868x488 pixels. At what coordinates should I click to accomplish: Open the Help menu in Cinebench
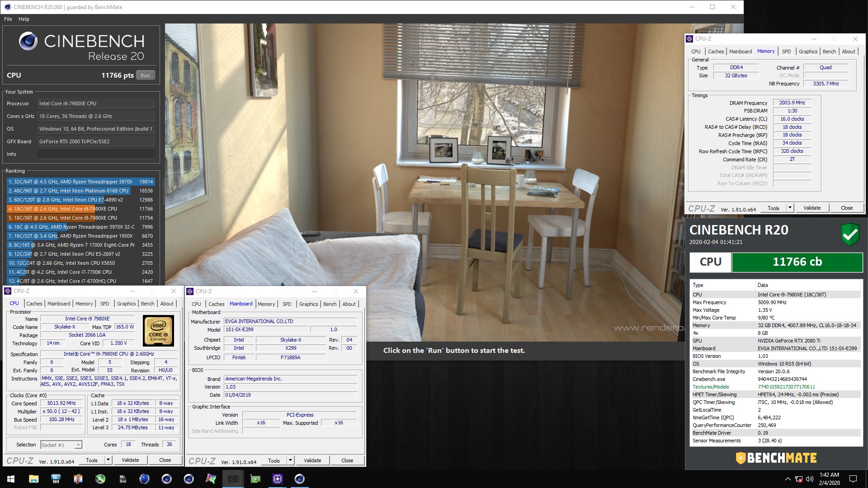[x=24, y=19]
